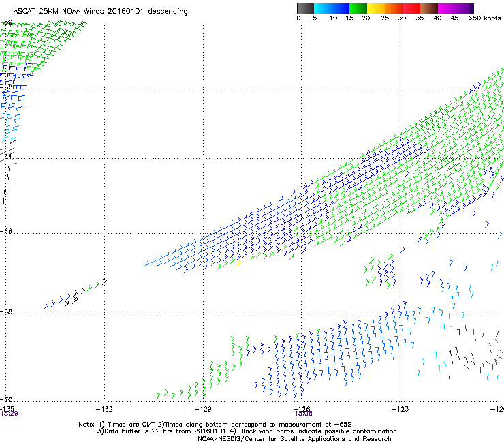Click the -62 latitude axis label
Screen dimensions: 504x443
click(x=6, y=87)
